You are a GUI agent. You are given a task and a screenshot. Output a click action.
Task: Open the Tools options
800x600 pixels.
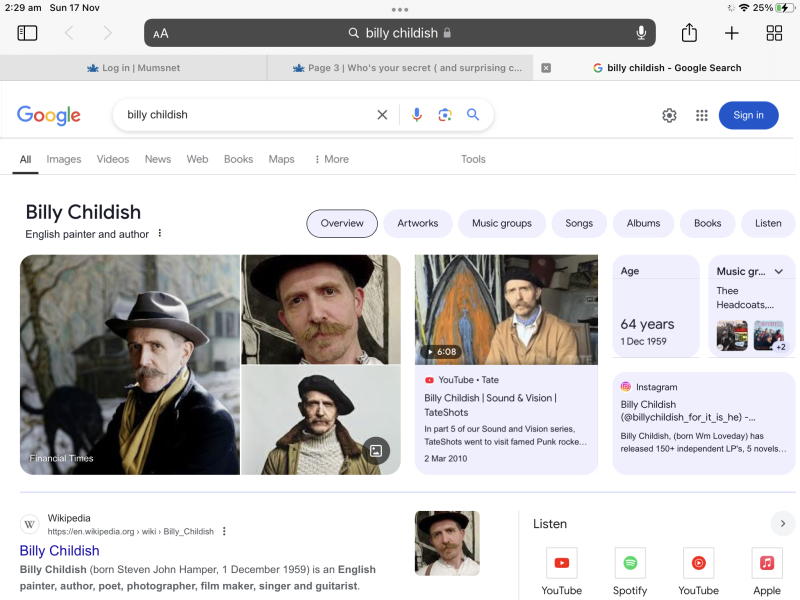(x=473, y=159)
